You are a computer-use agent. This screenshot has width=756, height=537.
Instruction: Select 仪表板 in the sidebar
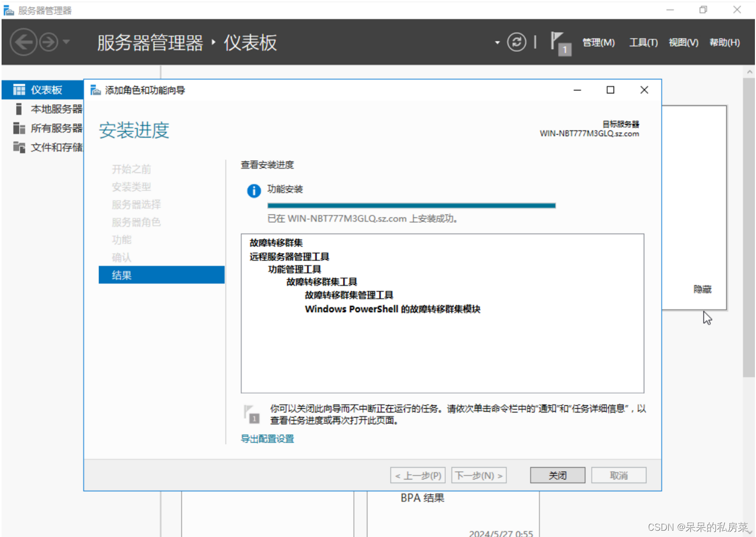click(43, 90)
